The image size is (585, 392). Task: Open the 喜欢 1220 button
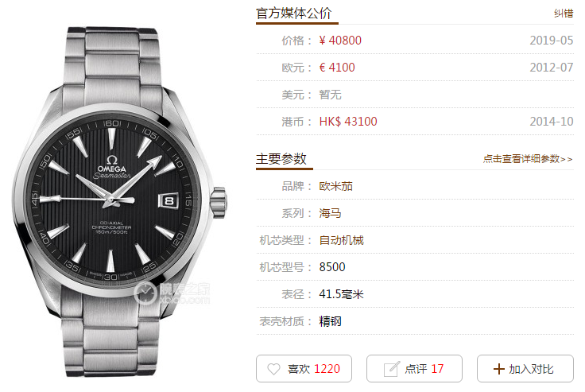304,368
